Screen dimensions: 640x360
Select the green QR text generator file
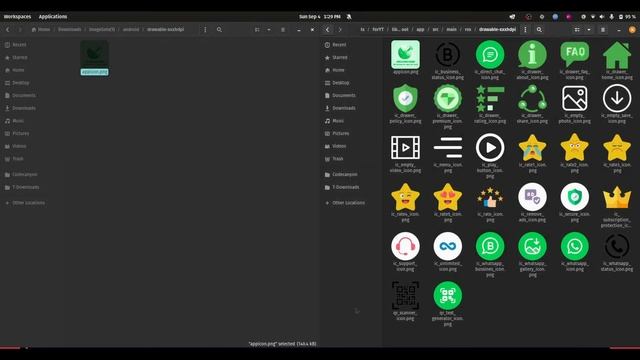448,296
